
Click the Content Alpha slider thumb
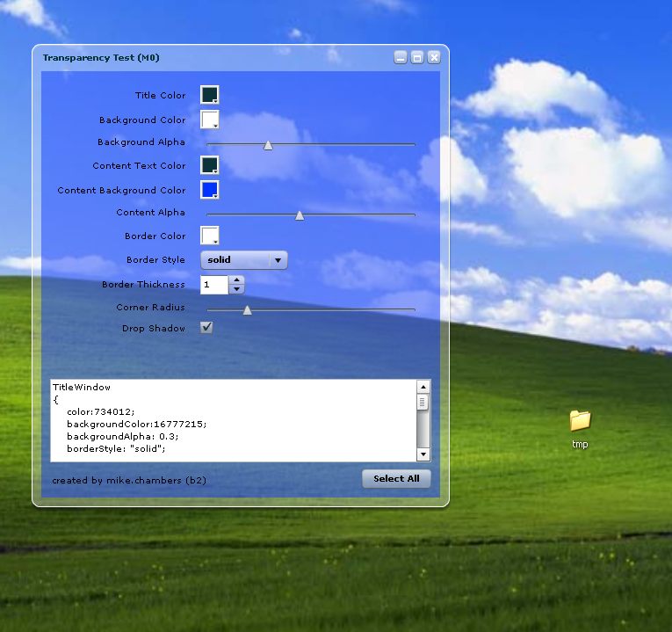coord(300,215)
